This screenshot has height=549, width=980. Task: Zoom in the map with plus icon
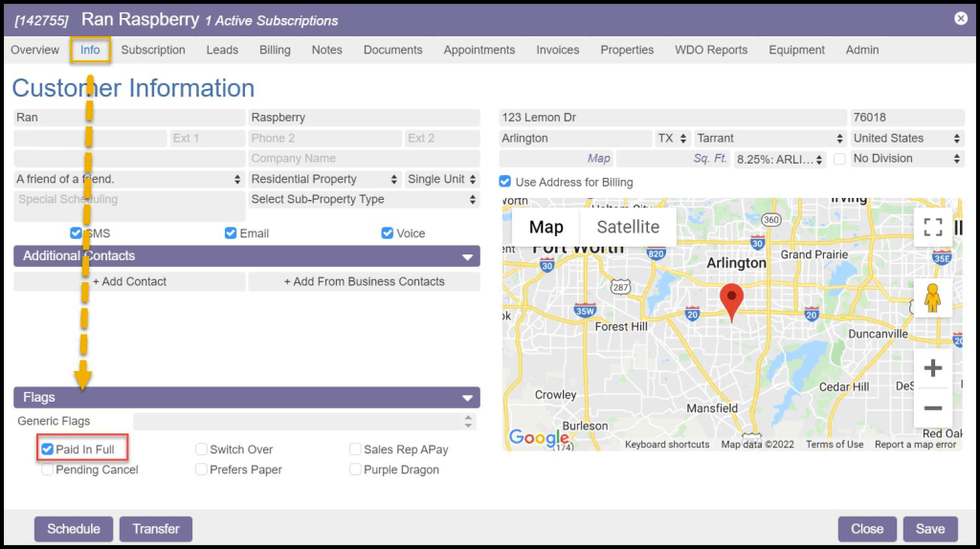point(933,369)
